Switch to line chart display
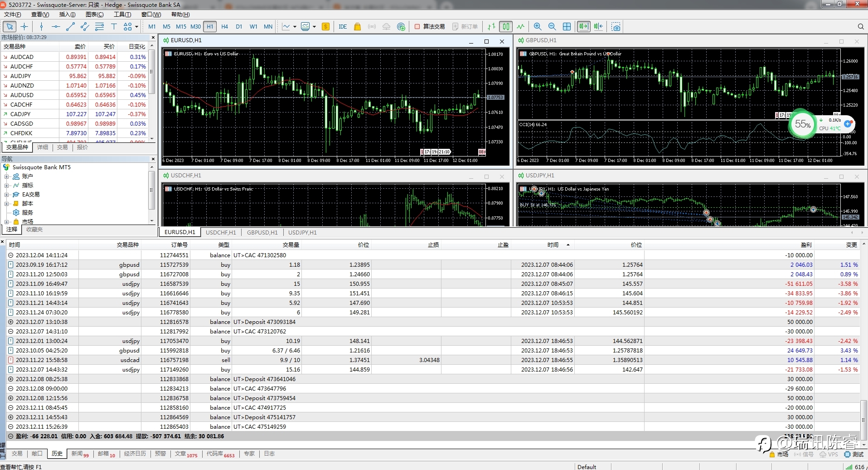This screenshot has width=868, height=470. [x=520, y=27]
